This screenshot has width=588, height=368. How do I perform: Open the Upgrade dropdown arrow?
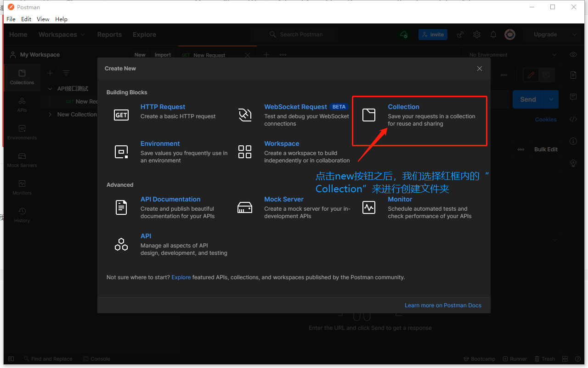574,34
